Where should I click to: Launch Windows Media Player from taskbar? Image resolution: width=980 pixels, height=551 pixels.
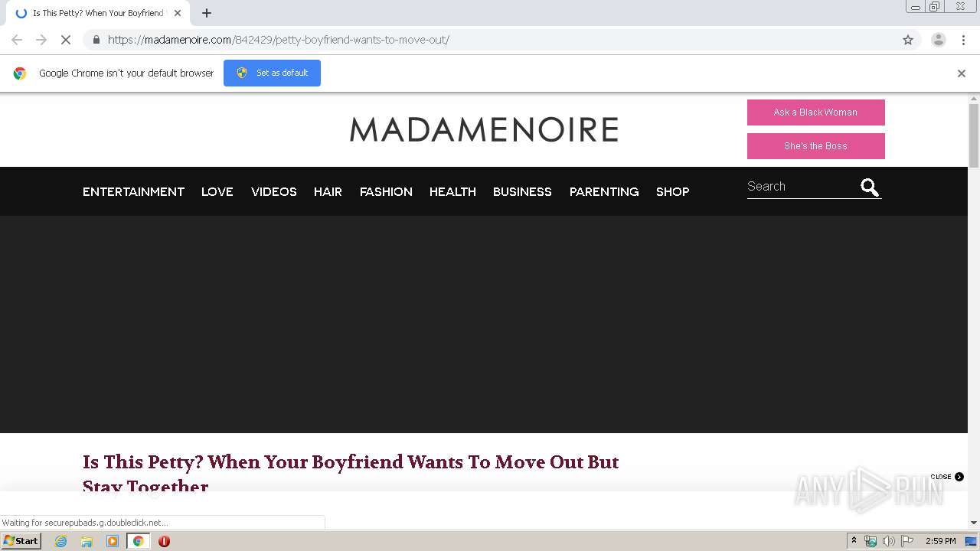coord(113,541)
